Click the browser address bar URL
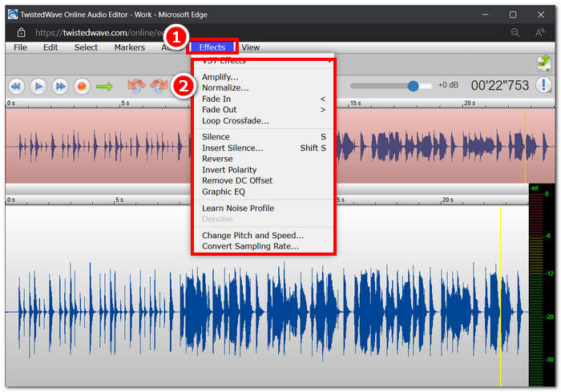Screen dimensions: 561x392 coord(99,33)
